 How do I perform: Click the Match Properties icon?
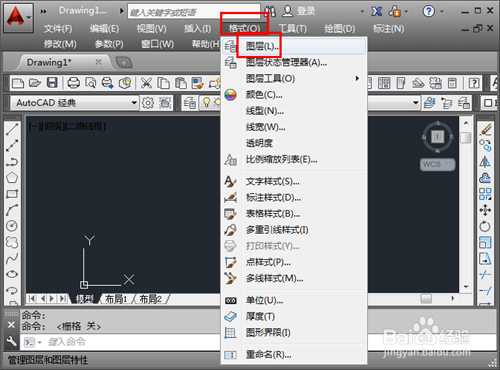197,83
